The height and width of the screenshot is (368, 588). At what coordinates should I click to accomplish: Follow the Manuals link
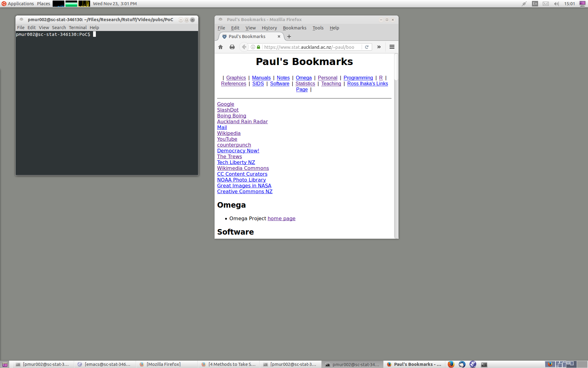[x=261, y=78]
